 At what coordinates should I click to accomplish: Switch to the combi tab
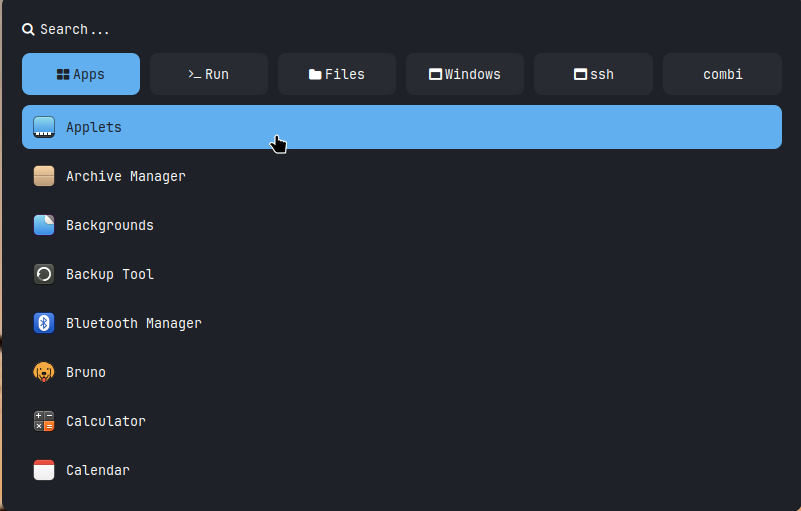[722, 74]
